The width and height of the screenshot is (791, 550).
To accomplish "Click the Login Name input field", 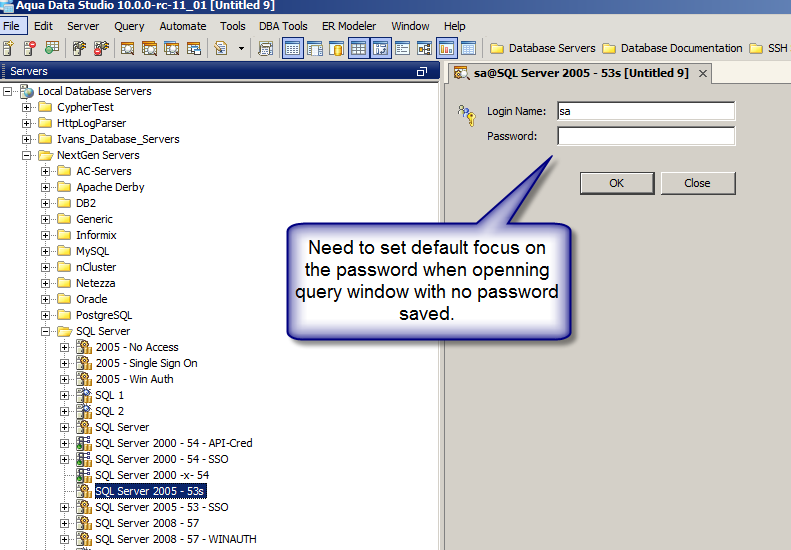I will pos(646,111).
